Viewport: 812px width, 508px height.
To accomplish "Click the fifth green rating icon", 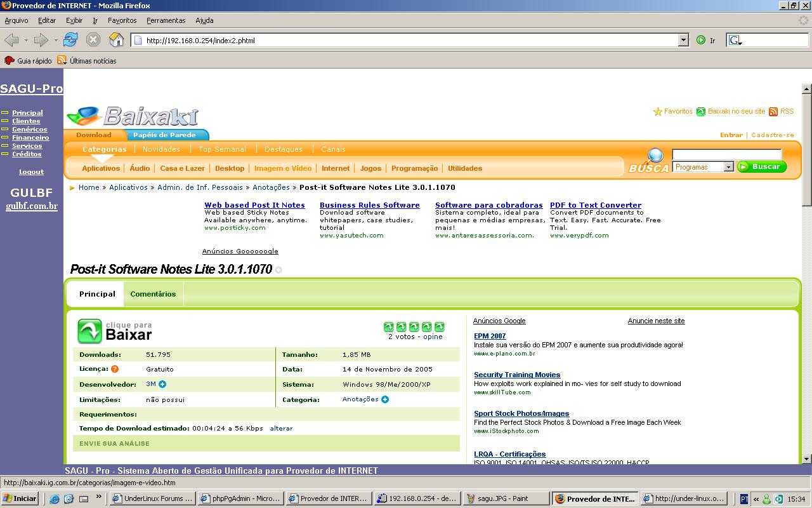I will pyautogui.click(x=440, y=327).
